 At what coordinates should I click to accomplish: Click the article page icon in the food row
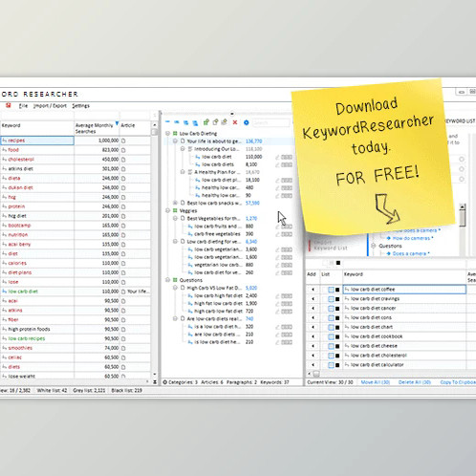123,150
